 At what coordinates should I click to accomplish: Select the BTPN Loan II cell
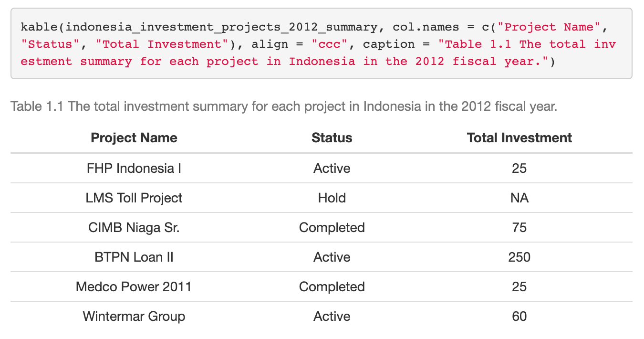coord(134,257)
